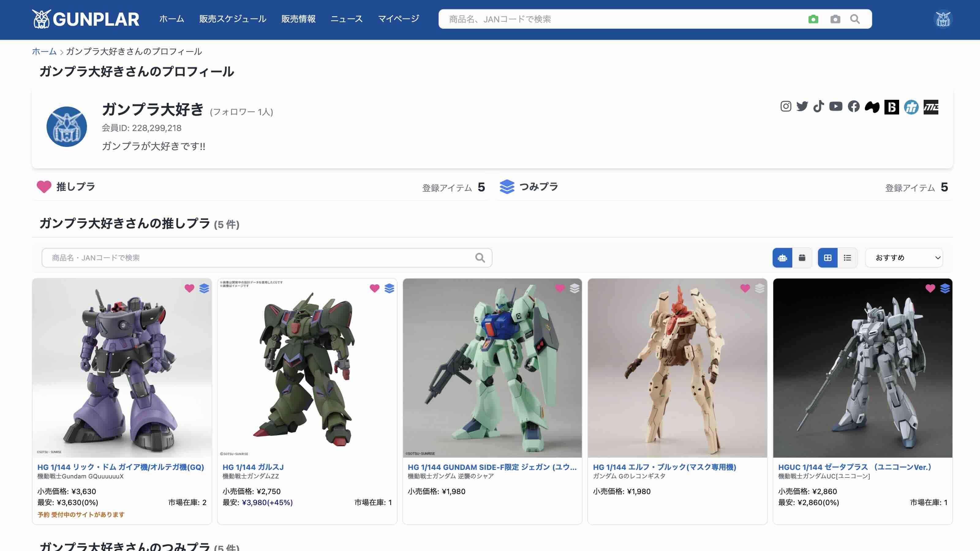
Task: Open マイページ in top navigation
Action: pos(398,19)
